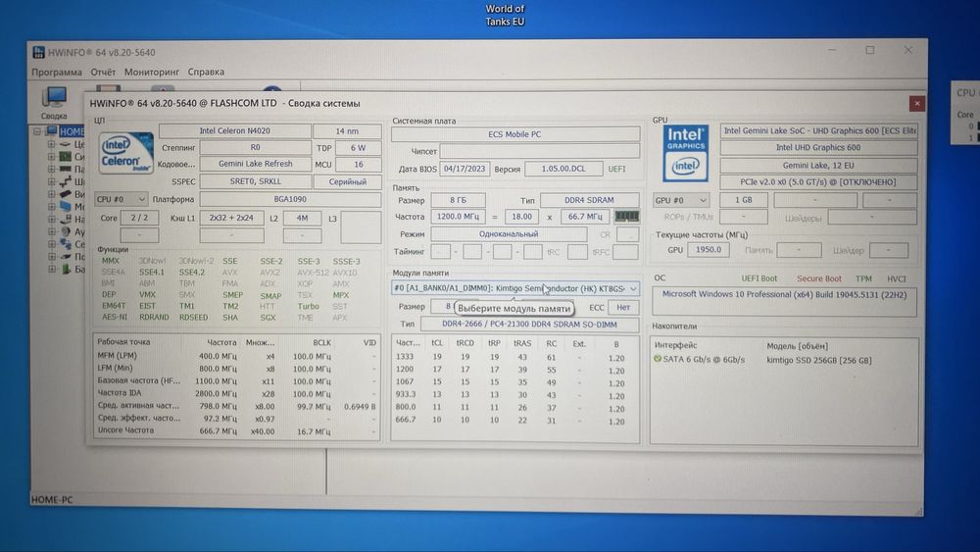Select the processor icon of the Це tree row
Screen dimensions: 980x552
[66, 144]
